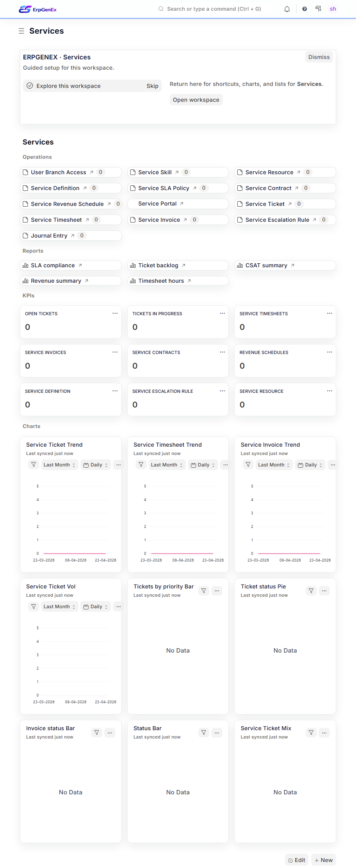Click the help question mark icon

tap(304, 9)
